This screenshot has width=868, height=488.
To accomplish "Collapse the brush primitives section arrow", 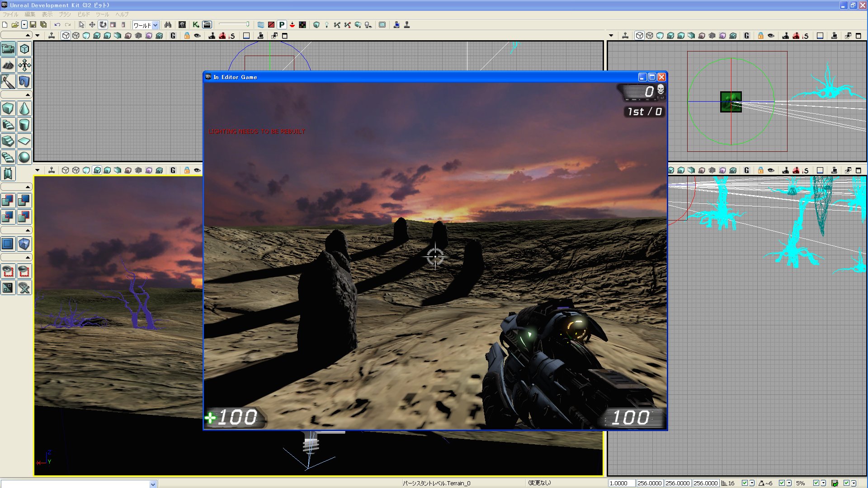I will 28,95.
